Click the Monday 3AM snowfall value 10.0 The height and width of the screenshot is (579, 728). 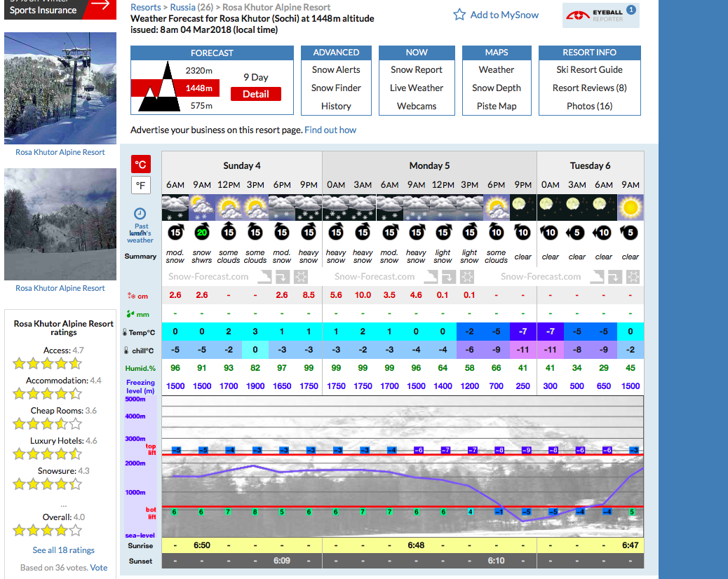click(x=363, y=295)
